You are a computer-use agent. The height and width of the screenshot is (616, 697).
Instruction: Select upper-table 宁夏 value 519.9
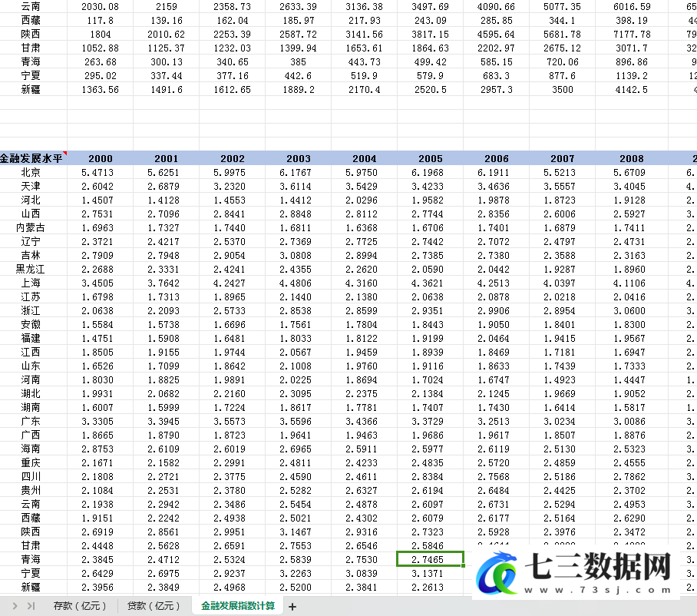(364, 75)
